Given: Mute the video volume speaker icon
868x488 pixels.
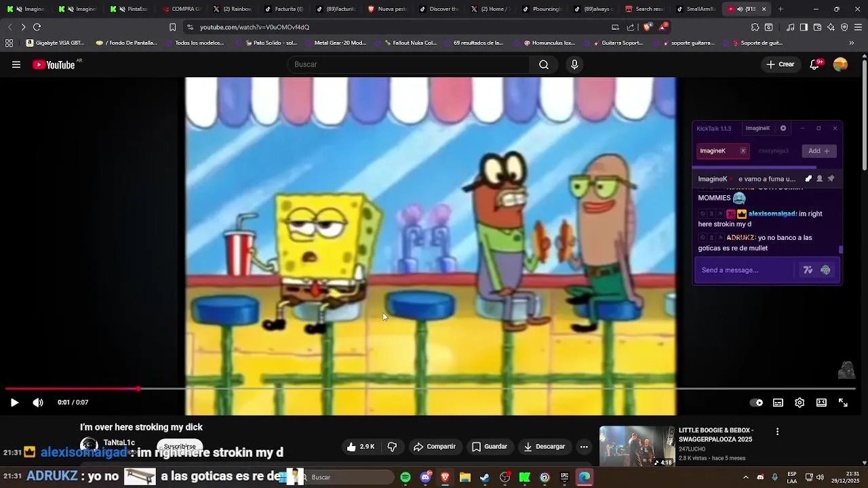Looking at the screenshot, I should tap(38, 403).
